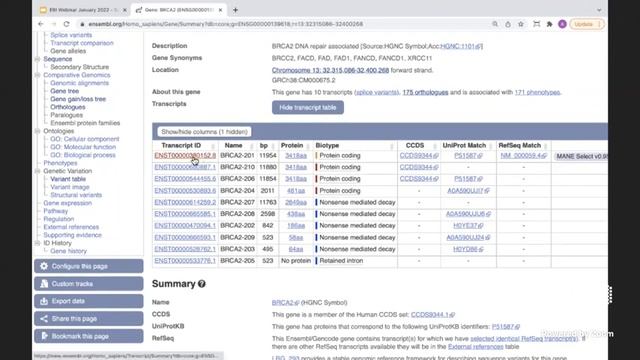Hide the transcript table
The height and width of the screenshot is (360, 640).
pyautogui.click(x=308, y=107)
